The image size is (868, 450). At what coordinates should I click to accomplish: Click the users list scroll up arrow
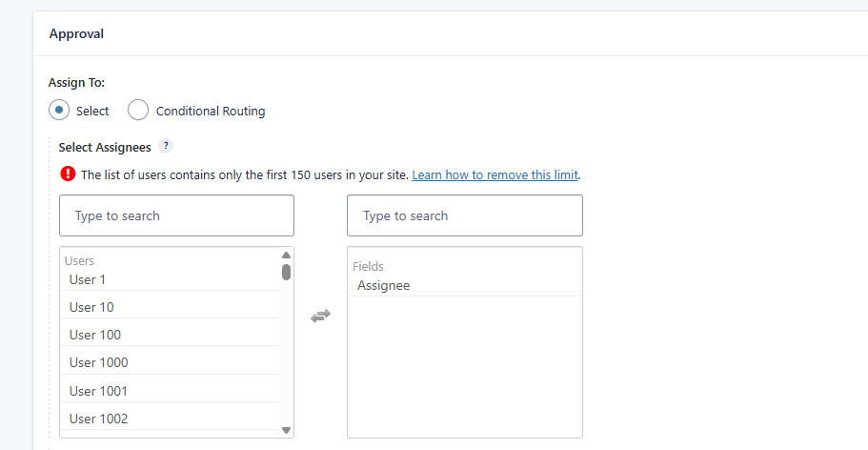(x=286, y=256)
